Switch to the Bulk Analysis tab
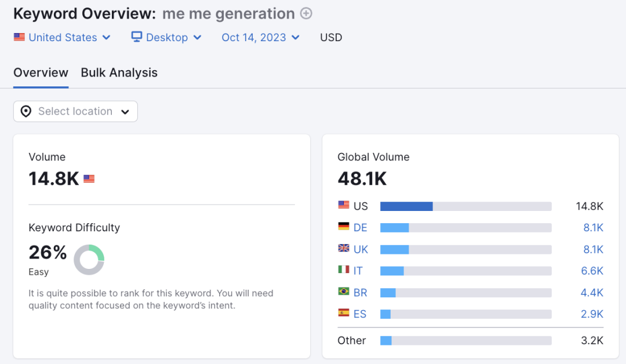Screen dimensions: 626x364 119,73
